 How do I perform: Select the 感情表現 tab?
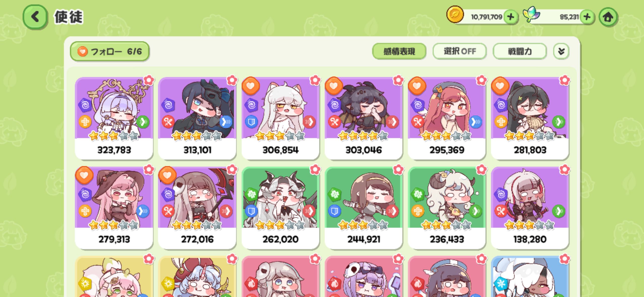click(x=399, y=51)
